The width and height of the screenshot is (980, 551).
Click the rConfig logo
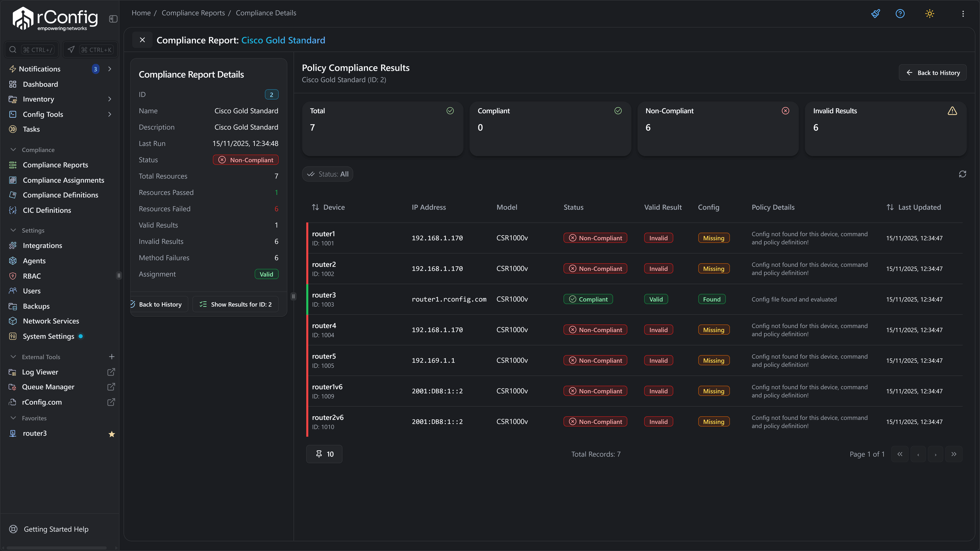[55, 19]
